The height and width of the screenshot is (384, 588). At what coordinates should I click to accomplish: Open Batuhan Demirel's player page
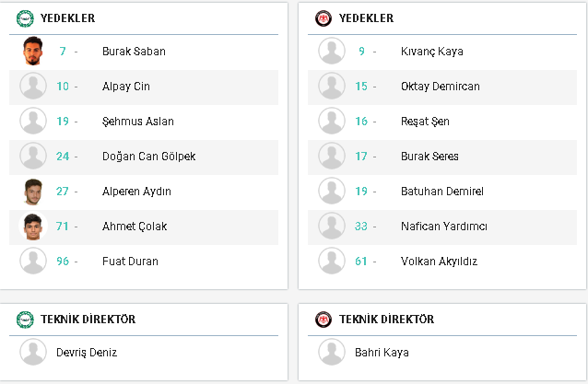(442, 192)
